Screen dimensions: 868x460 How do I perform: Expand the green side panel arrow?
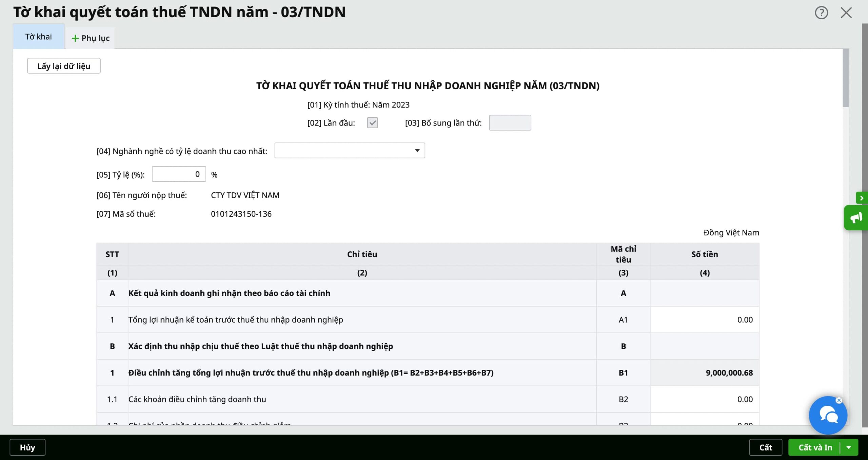[x=861, y=198]
